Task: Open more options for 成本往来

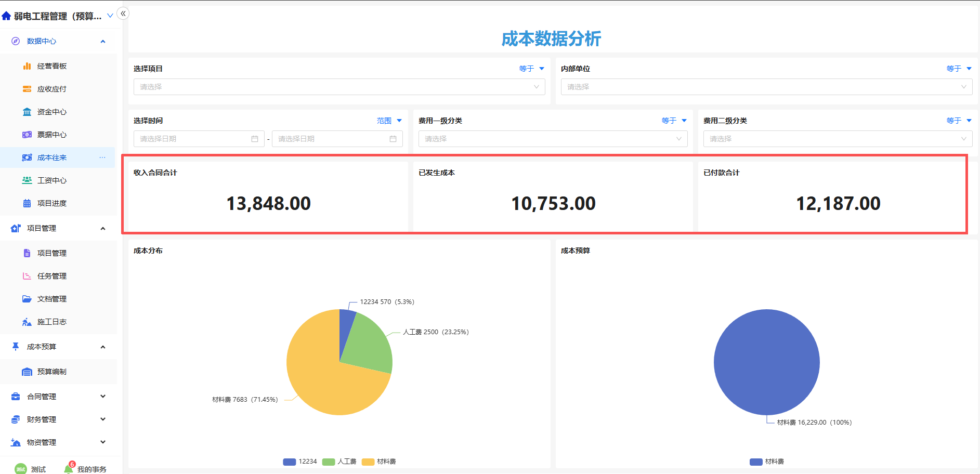Action: click(x=102, y=157)
